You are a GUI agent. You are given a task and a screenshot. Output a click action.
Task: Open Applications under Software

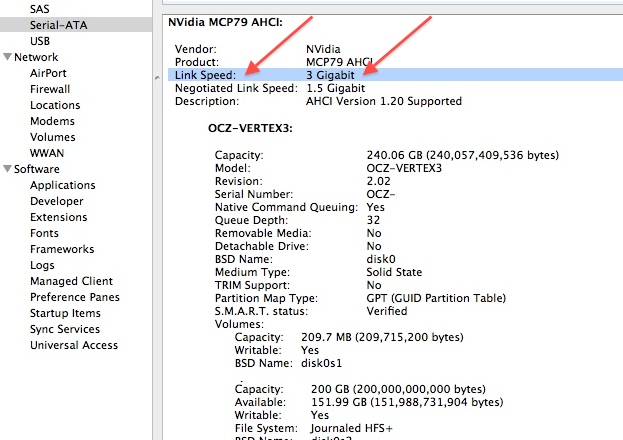click(x=62, y=185)
